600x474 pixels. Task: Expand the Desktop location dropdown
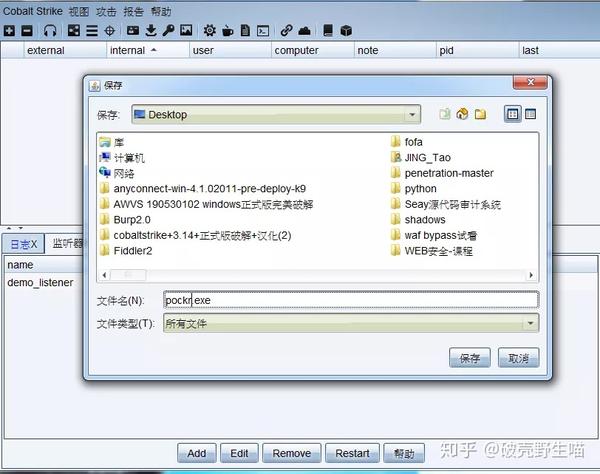(x=412, y=114)
